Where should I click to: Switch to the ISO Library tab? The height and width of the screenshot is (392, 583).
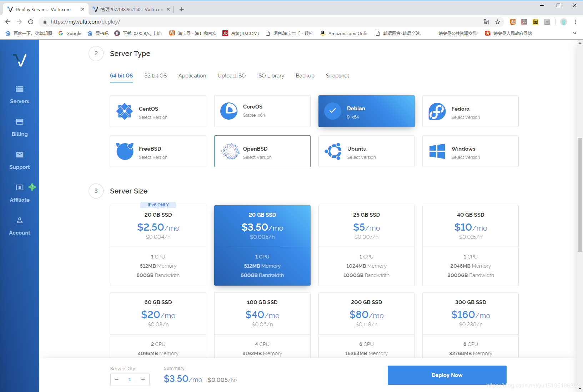coord(271,76)
